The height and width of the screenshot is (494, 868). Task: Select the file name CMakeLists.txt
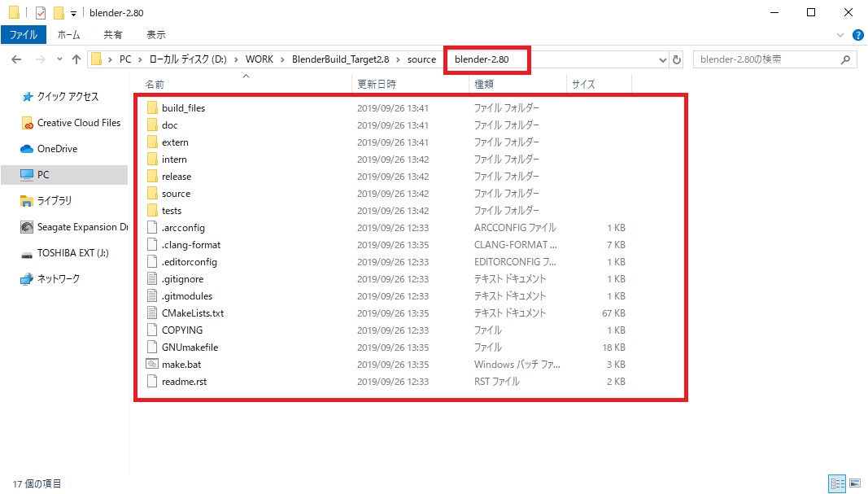pyautogui.click(x=193, y=313)
